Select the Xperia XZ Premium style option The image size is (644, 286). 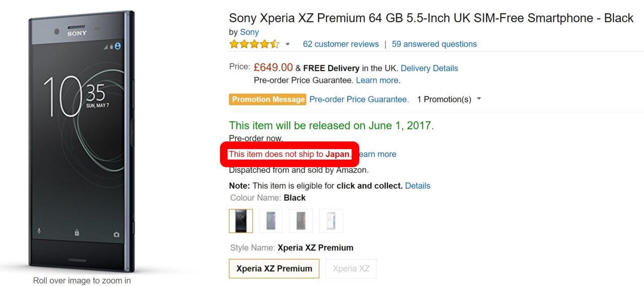[x=274, y=268]
